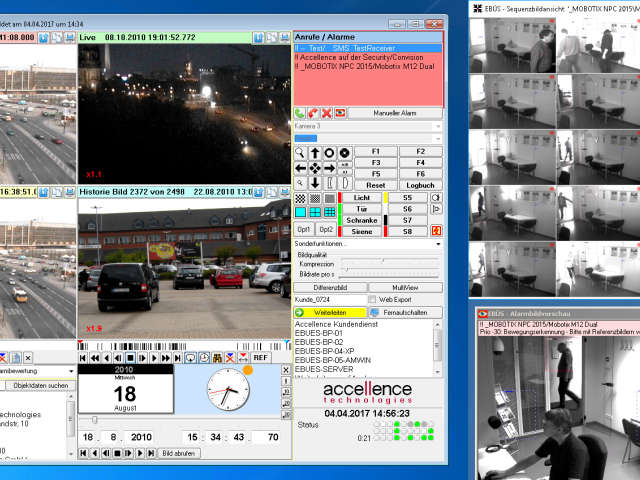Click the REF reference image button

tap(260, 358)
